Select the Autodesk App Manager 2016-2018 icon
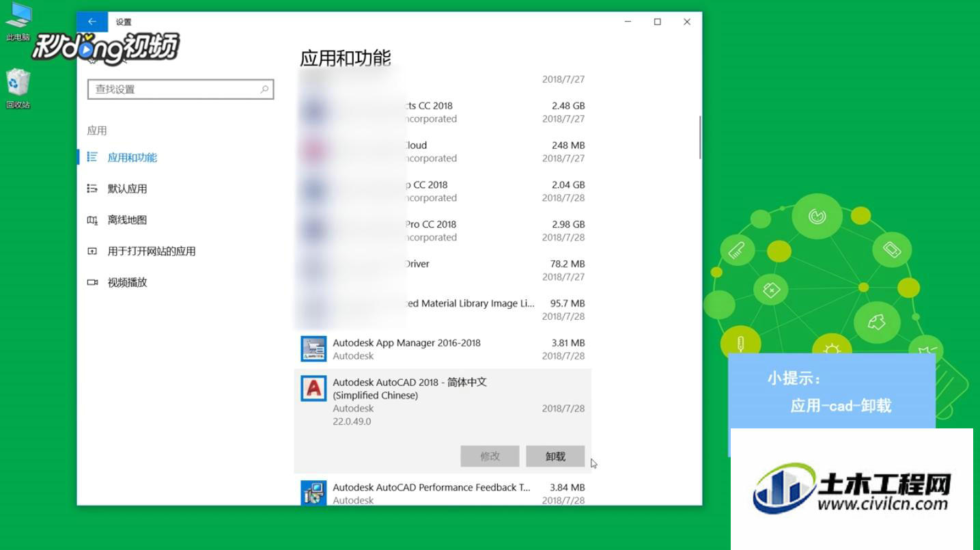The image size is (980, 550). (313, 349)
